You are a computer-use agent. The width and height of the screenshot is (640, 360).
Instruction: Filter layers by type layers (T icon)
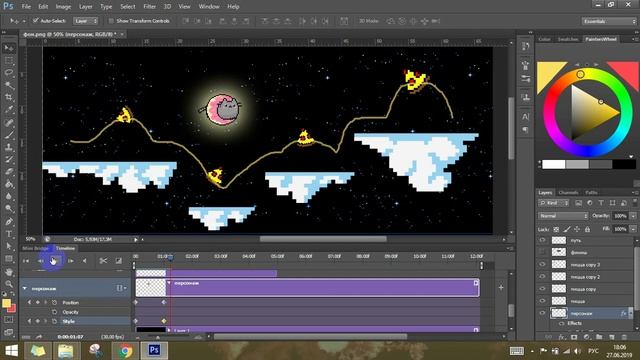click(601, 203)
